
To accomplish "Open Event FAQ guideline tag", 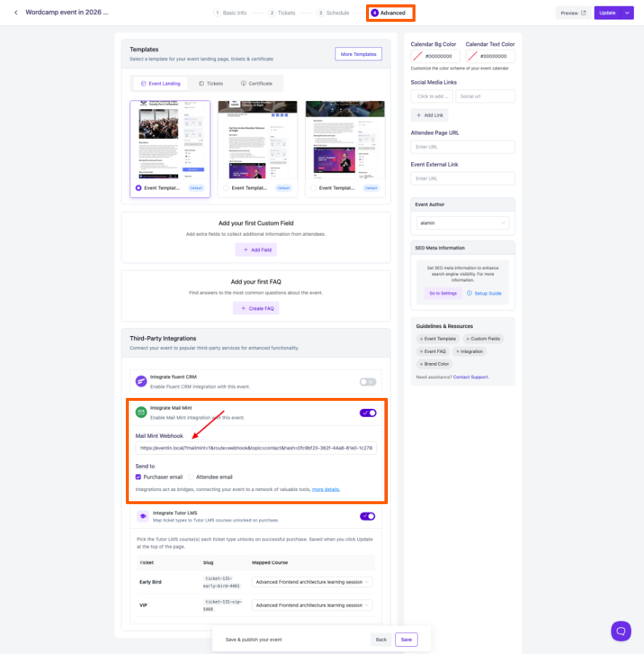I will (432, 351).
